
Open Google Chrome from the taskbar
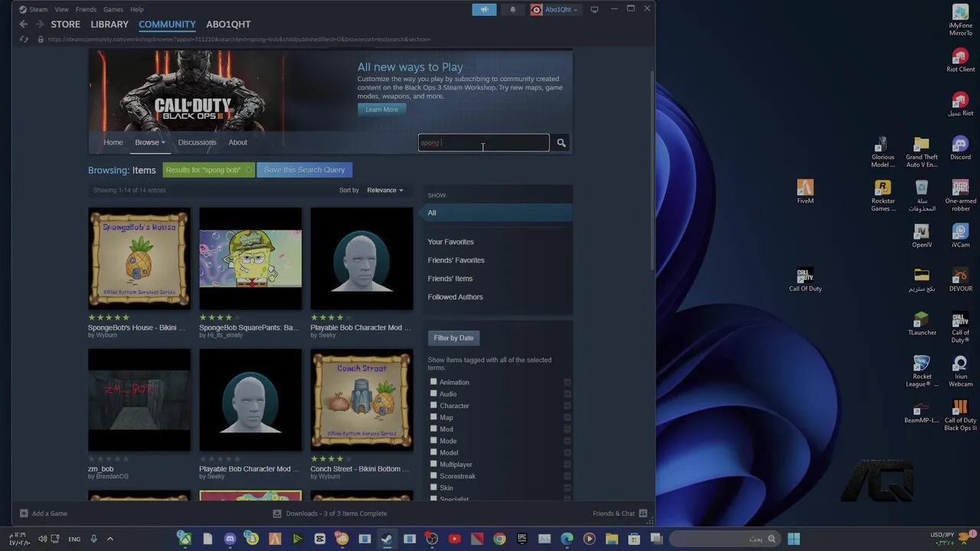(499, 539)
